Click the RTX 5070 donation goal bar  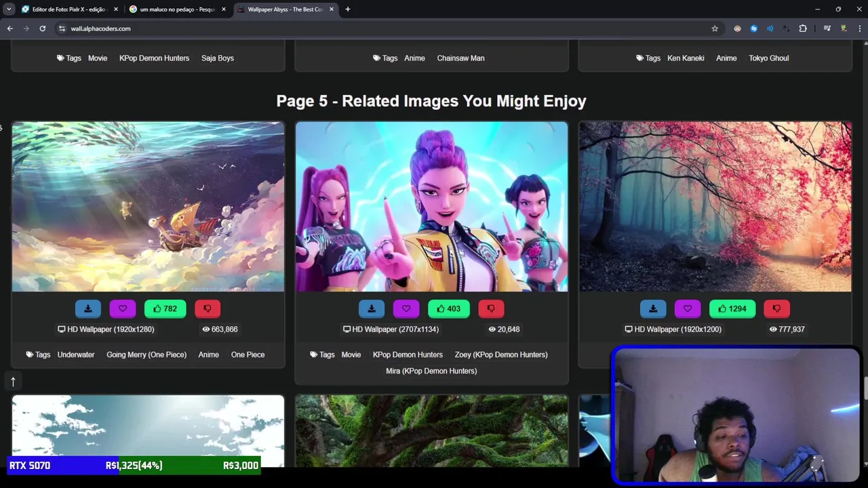[134, 466]
